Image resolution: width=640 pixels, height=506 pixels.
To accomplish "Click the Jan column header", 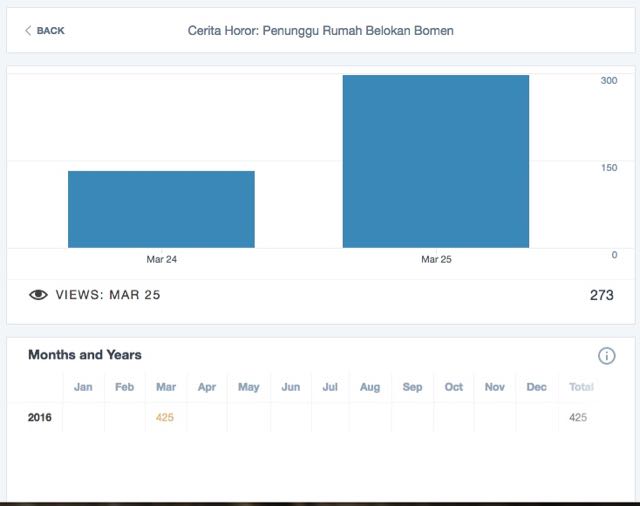I will click(83, 387).
